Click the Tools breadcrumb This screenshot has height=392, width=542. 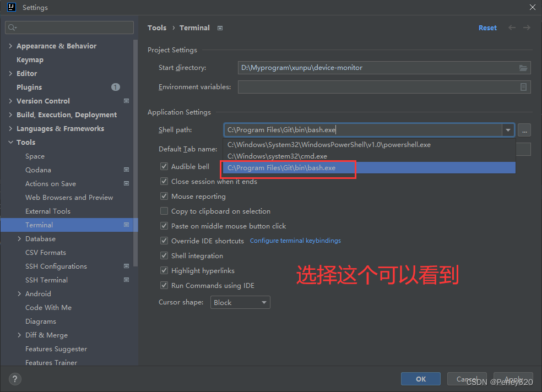[x=157, y=28]
